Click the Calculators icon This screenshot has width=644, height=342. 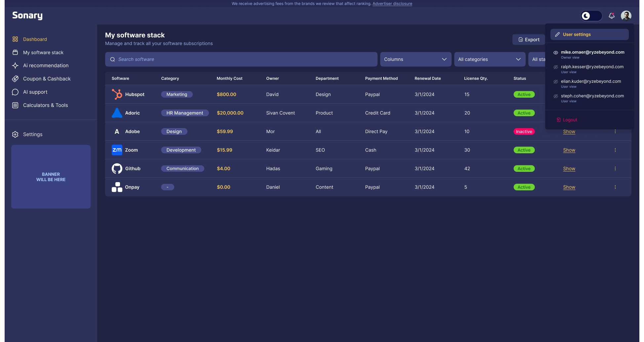click(15, 105)
